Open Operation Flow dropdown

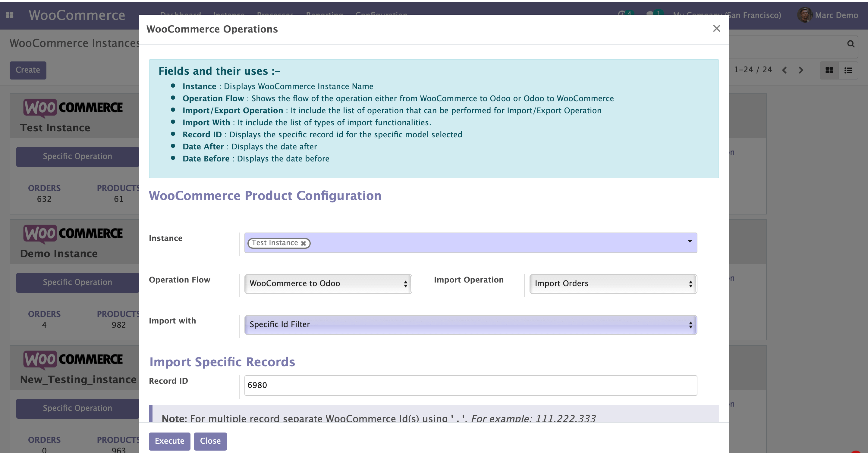[x=328, y=284]
